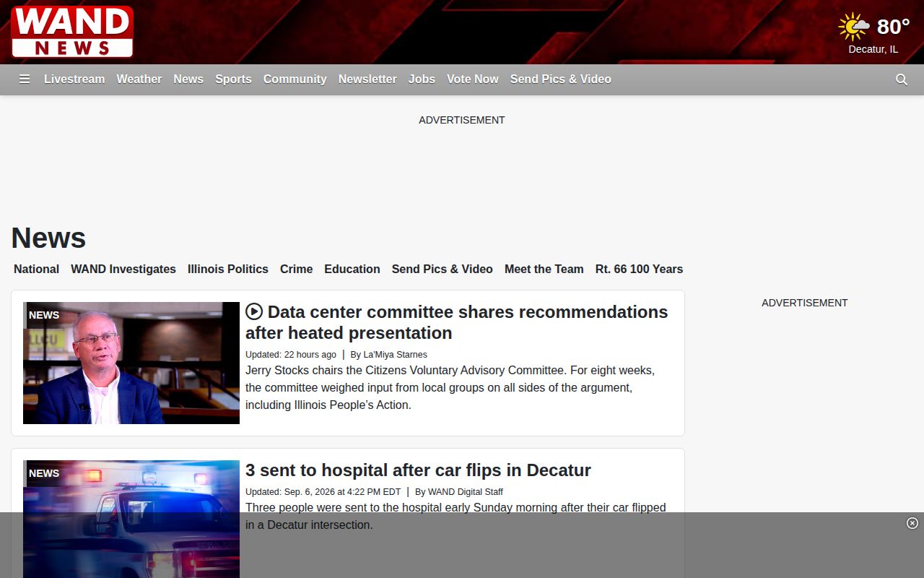Click the 'Three people were sent' summary
The width and height of the screenshot is (924, 578).
tap(456, 517)
